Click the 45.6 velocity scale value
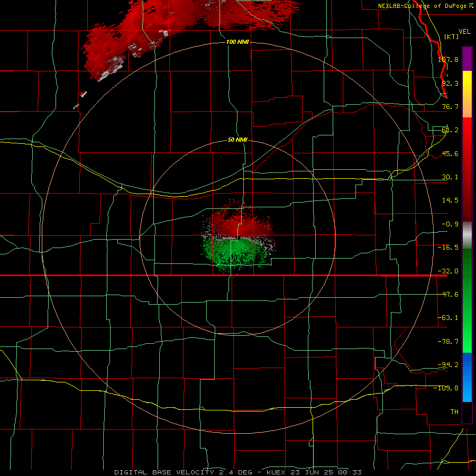Viewport: 476px width, 476px height. point(450,153)
